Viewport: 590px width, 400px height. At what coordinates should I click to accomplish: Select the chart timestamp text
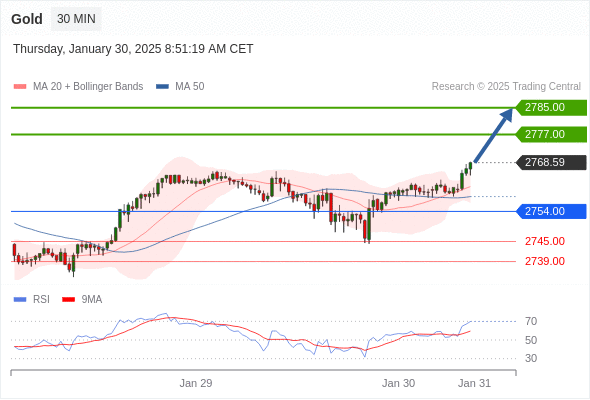point(133,49)
